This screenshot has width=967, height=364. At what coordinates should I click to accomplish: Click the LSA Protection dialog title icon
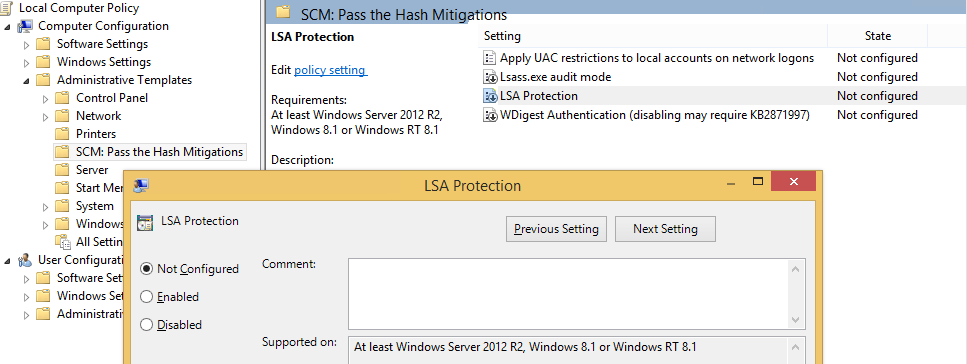pyautogui.click(x=141, y=185)
